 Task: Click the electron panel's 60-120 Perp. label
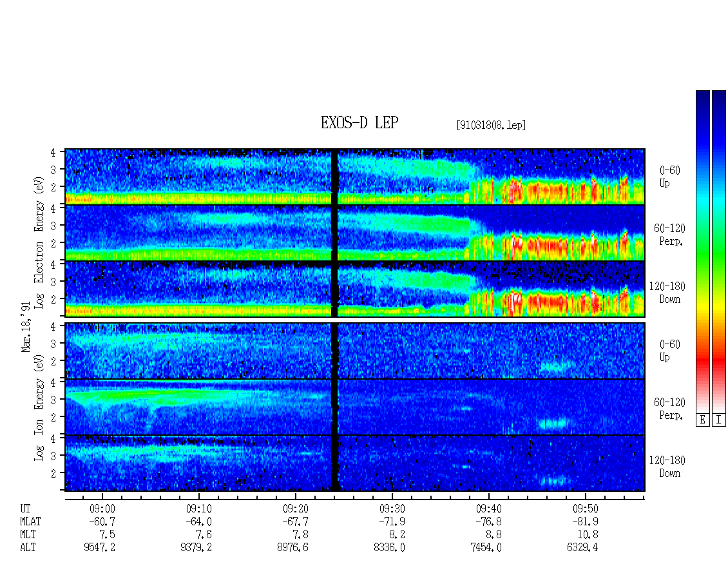click(x=669, y=235)
